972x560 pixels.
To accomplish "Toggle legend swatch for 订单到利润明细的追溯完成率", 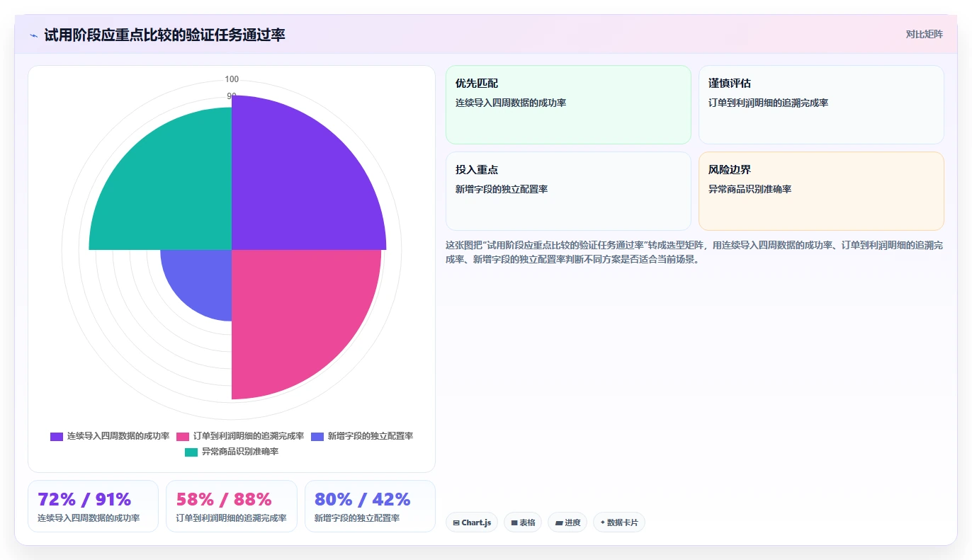I will pyautogui.click(x=183, y=436).
